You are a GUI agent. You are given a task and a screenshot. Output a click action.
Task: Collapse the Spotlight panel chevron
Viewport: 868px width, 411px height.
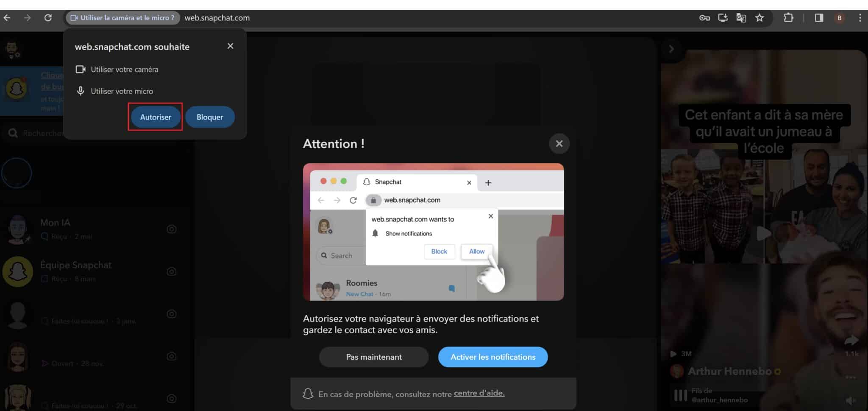671,49
